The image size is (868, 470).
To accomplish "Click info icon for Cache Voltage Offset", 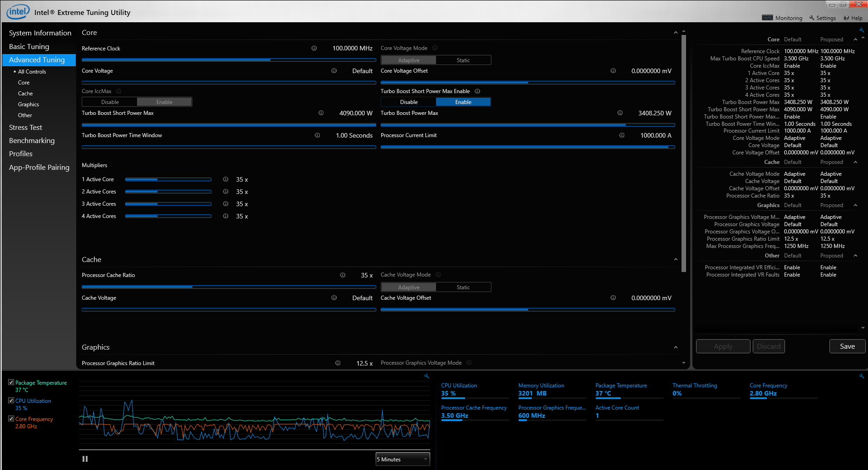I will coord(613,298).
